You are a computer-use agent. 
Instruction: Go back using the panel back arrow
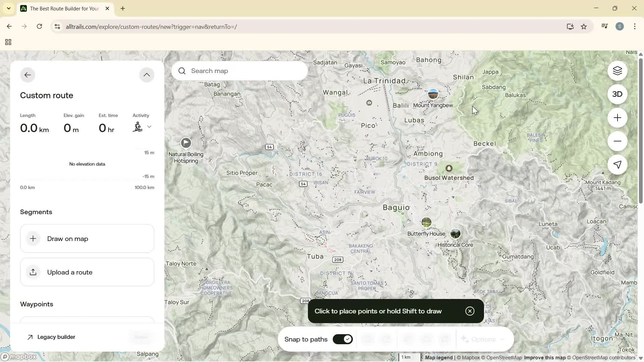28,74
